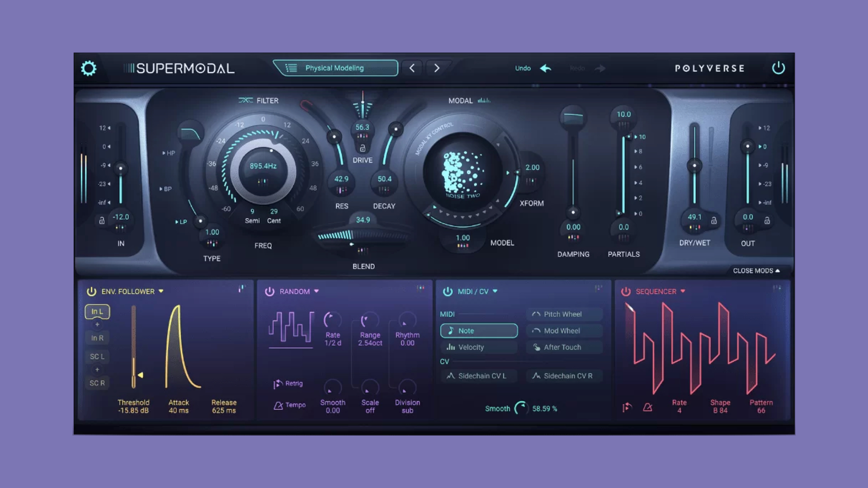Open the settings gear icon

click(89, 68)
